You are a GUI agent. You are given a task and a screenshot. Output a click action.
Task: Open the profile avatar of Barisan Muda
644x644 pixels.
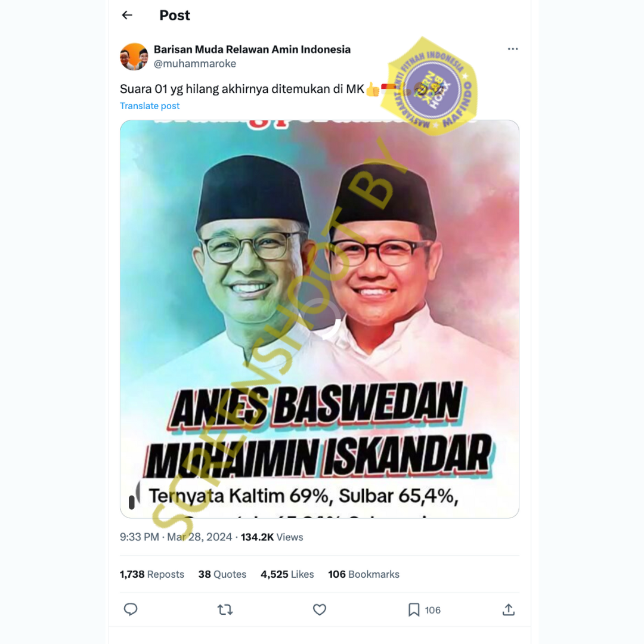point(134,57)
